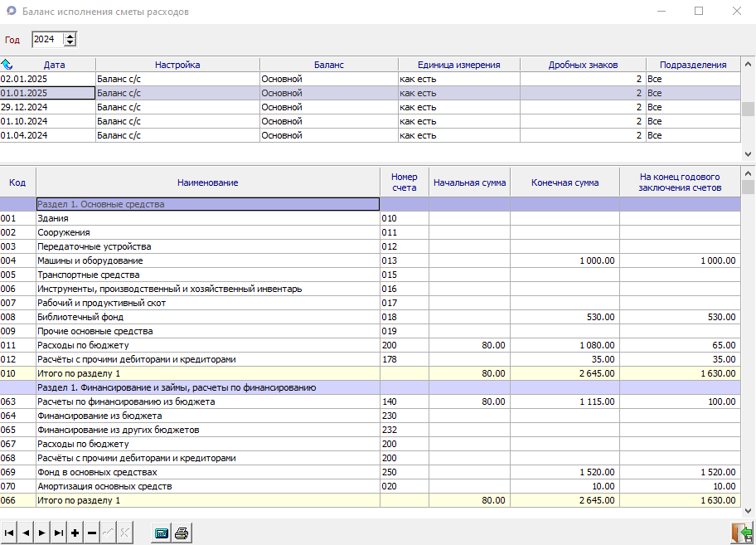Click the Год year input field
The image size is (756, 545).
tap(46, 40)
